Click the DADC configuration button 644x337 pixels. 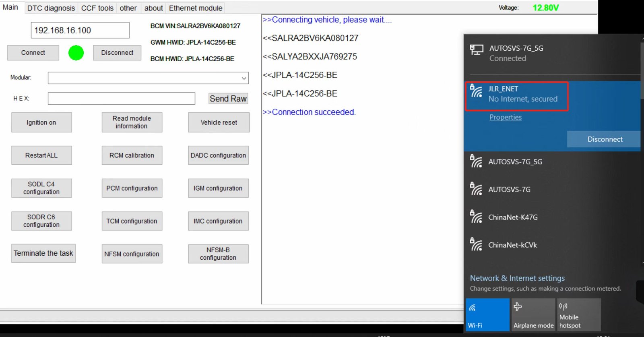218,155
